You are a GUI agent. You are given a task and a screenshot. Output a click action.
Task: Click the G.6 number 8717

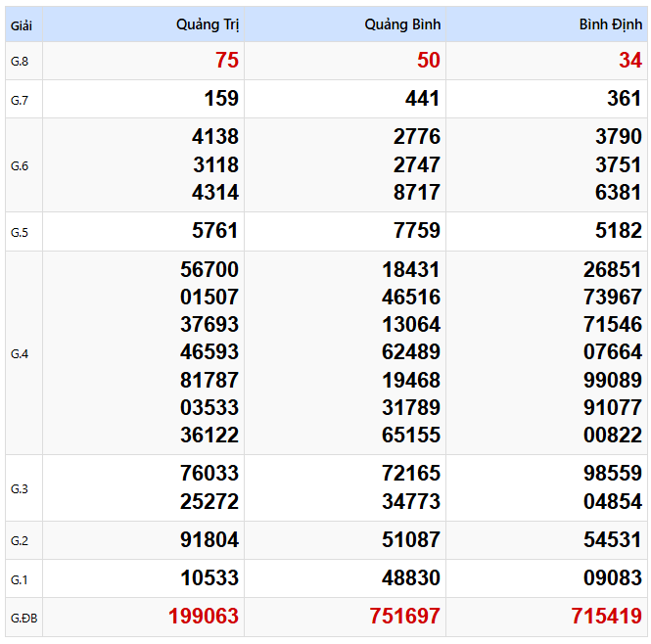(x=417, y=192)
